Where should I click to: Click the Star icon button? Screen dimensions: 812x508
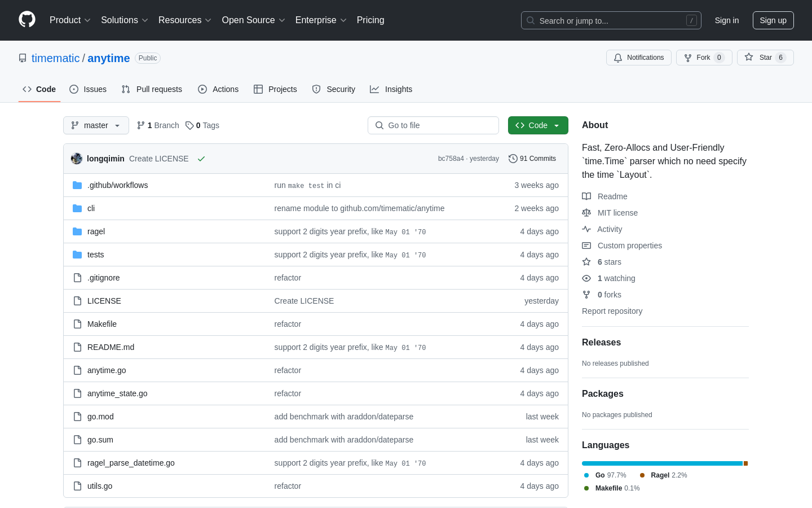click(749, 57)
